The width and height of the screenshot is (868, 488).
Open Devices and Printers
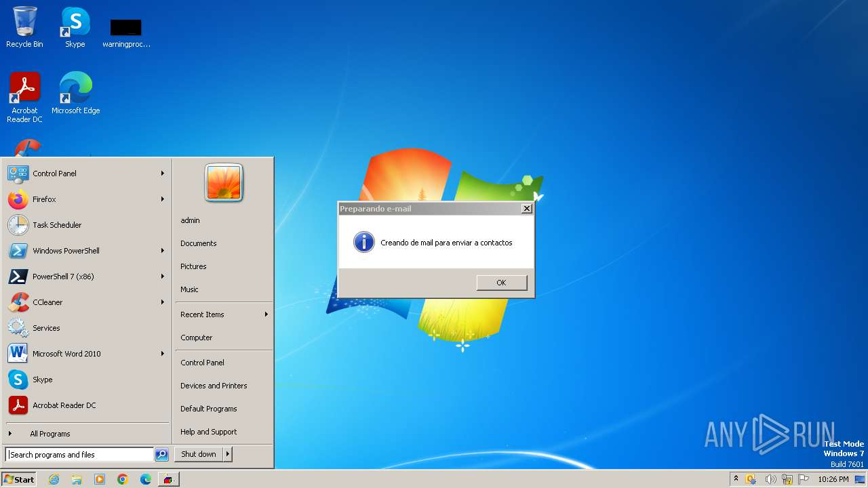point(214,386)
